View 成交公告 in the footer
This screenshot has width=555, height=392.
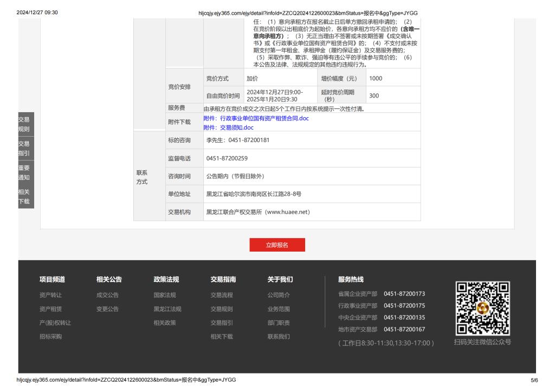point(107,295)
